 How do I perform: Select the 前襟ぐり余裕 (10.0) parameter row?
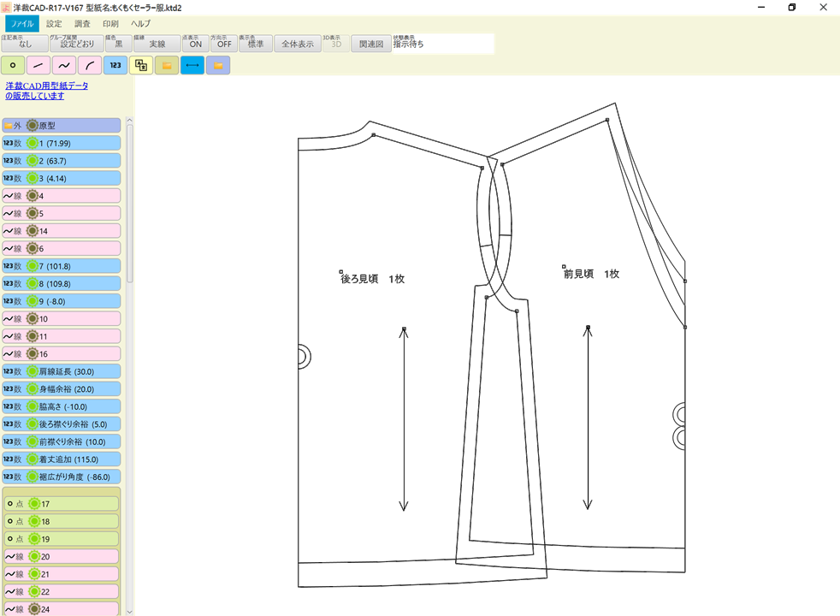pyautogui.click(x=61, y=442)
